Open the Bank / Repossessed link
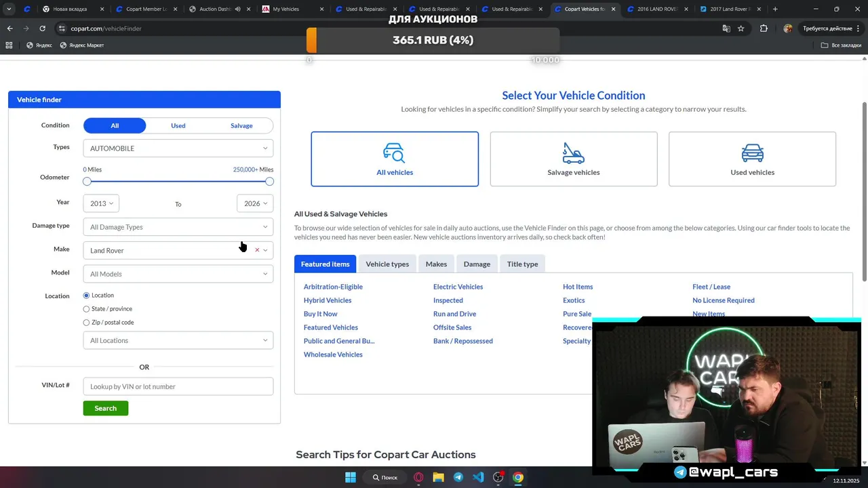Viewport: 868px width, 488px height. click(463, 341)
